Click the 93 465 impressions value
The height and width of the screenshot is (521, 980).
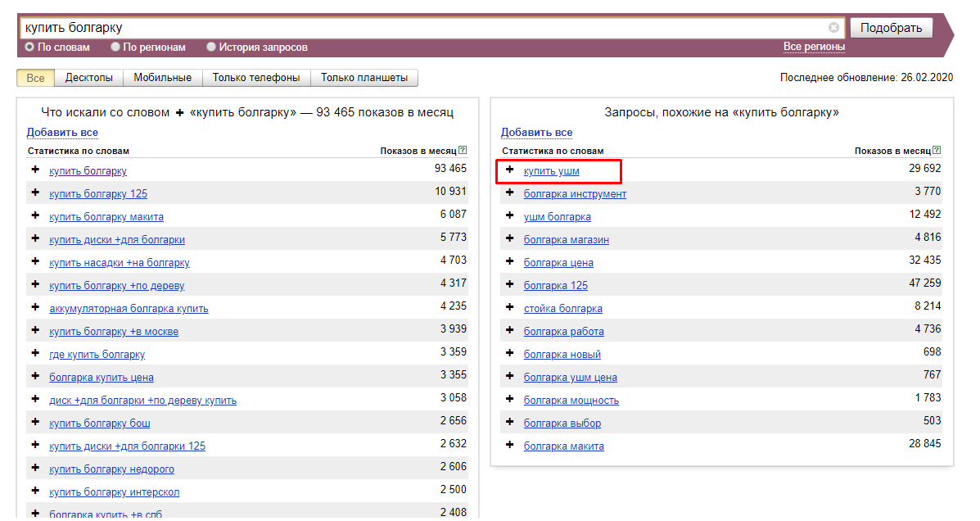click(450, 168)
